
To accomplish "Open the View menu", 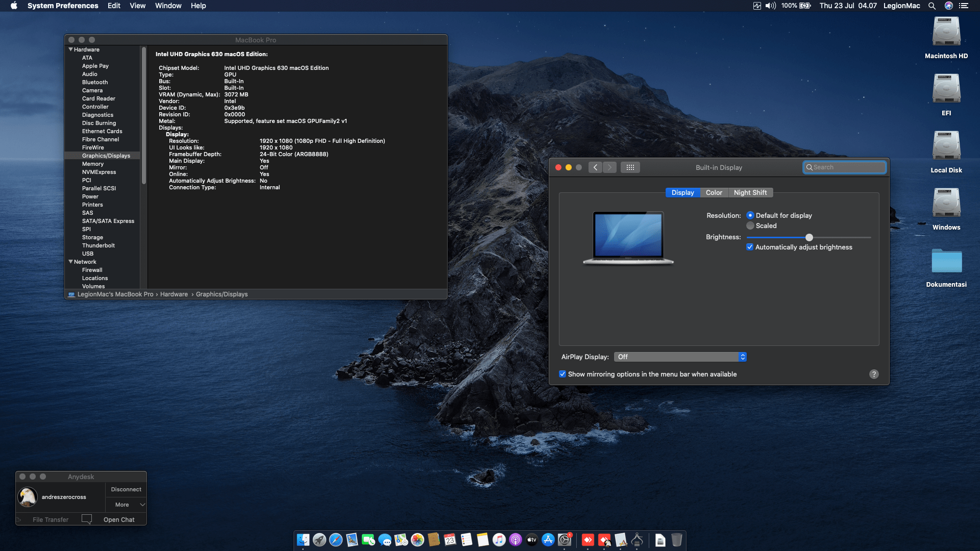I will [x=137, y=6].
